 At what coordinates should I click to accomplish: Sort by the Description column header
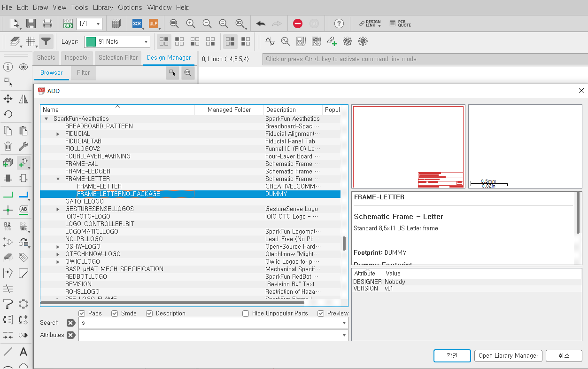[x=293, y=110]
